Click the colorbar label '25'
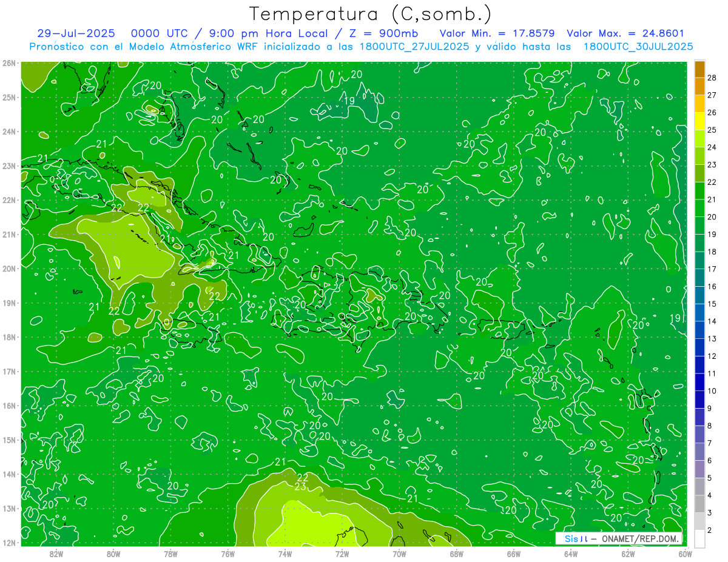The height and width of the screenshot is (562, 728). (x=712, y=130)
